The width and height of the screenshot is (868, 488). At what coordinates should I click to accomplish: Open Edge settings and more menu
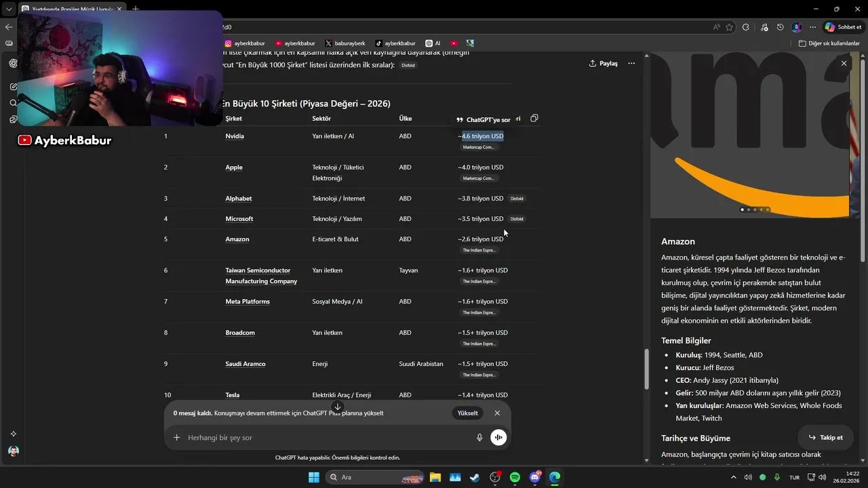[812, 27]
